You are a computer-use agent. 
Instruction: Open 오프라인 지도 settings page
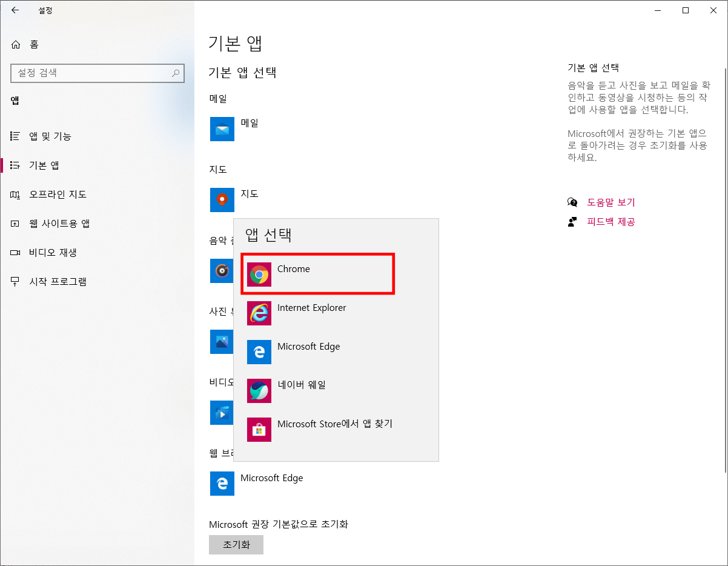click(97, 195)
